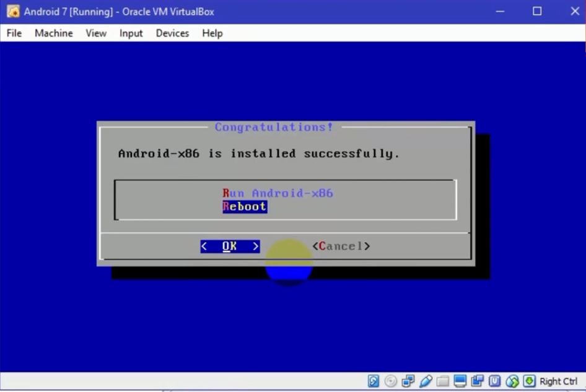Click the Congratulations! dialog title
Viewport: 586px width, 392px height.
click(274, 127)
